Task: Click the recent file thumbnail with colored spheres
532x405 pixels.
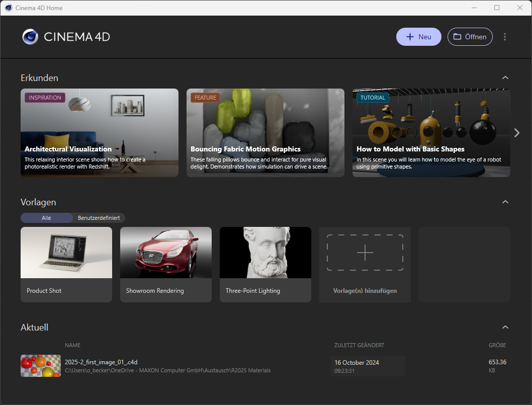Action: click(x=41, y=366)
